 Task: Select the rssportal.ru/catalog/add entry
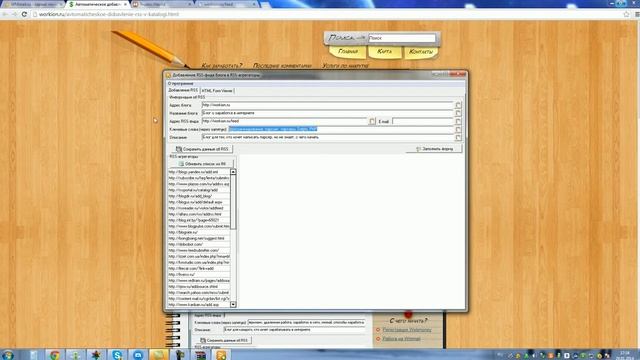click(199, 190)
